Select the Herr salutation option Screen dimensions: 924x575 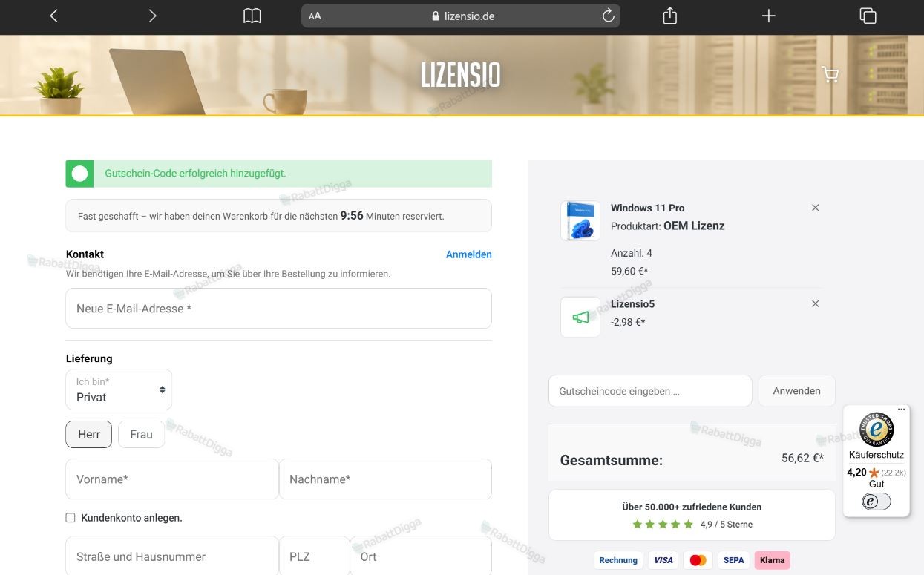(89, 435)
